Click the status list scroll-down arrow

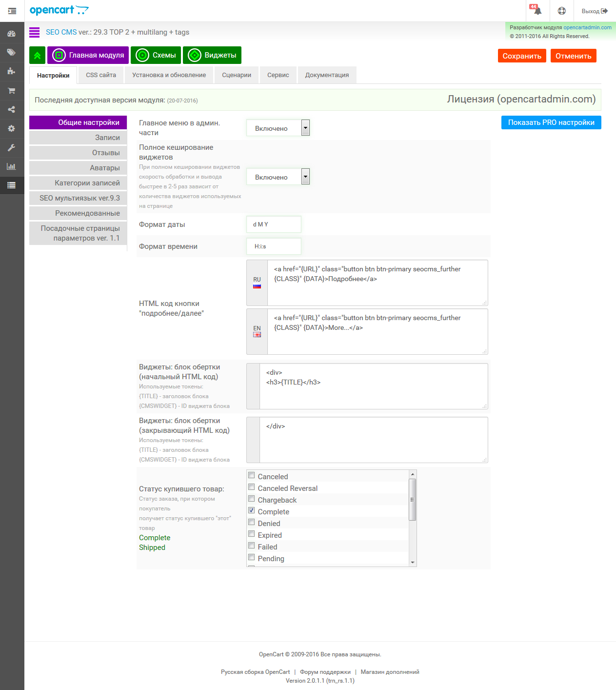click(413, 563)
